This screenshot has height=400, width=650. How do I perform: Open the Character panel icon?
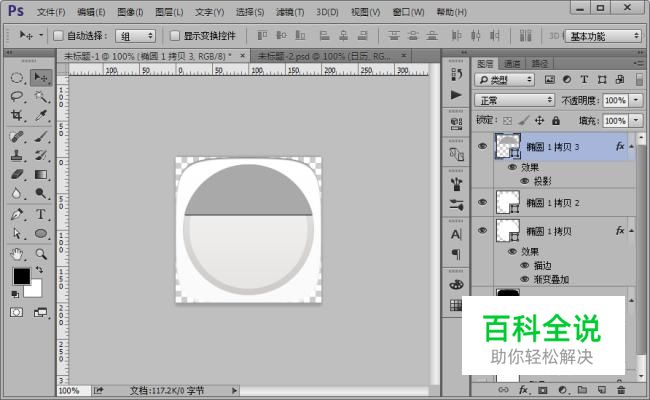456,235
